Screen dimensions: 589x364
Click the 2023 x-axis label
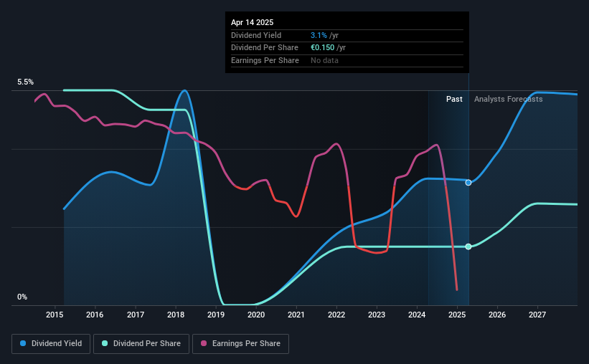377,315
